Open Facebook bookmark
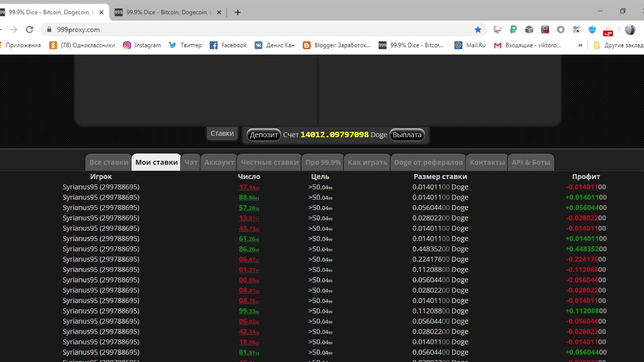Viewport: 644px width, 362px height. [x=228, y=45]
